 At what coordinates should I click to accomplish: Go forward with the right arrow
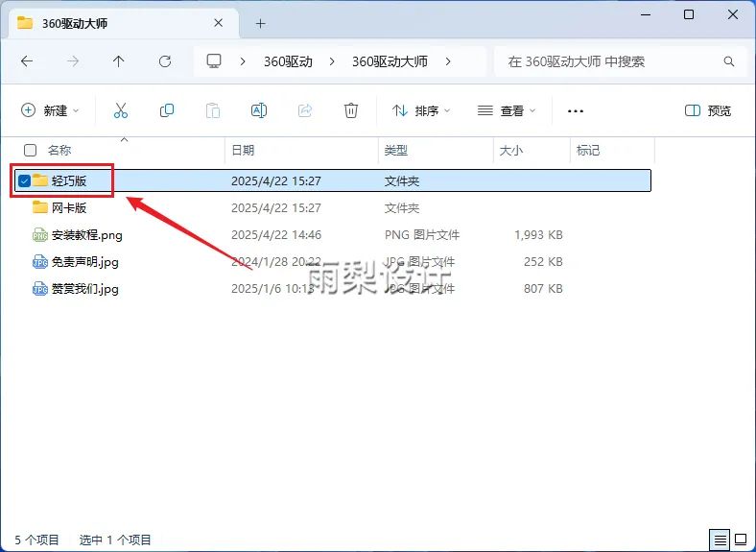coord(73,61)
